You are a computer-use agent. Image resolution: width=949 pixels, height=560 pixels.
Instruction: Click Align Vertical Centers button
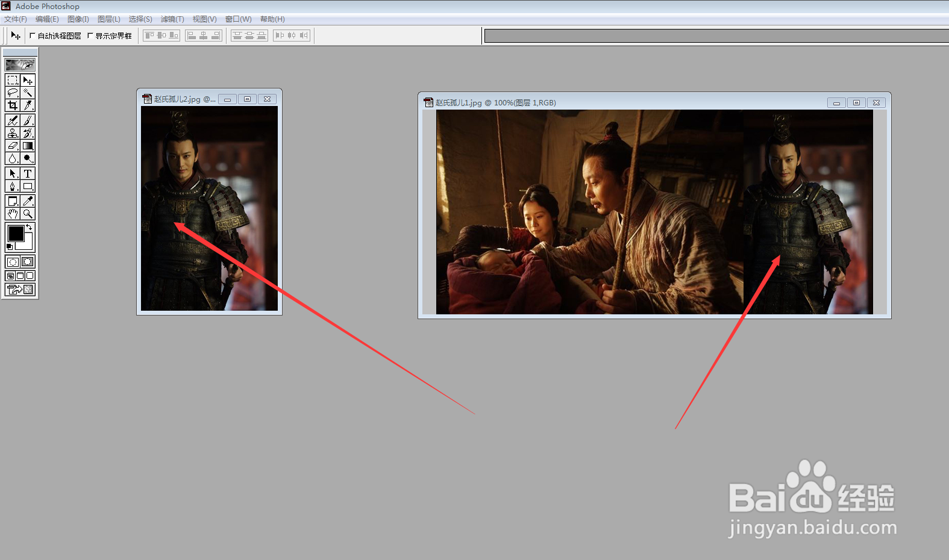coord(161,36)
